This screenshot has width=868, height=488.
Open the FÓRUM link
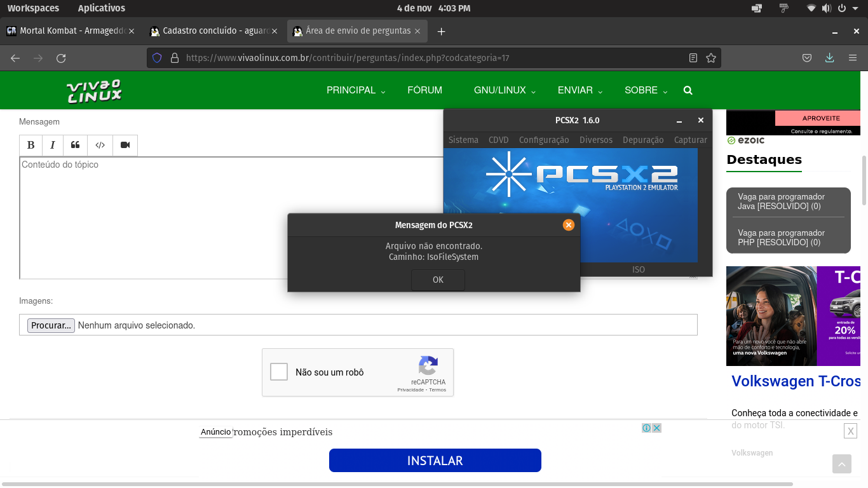click(424, 90)
